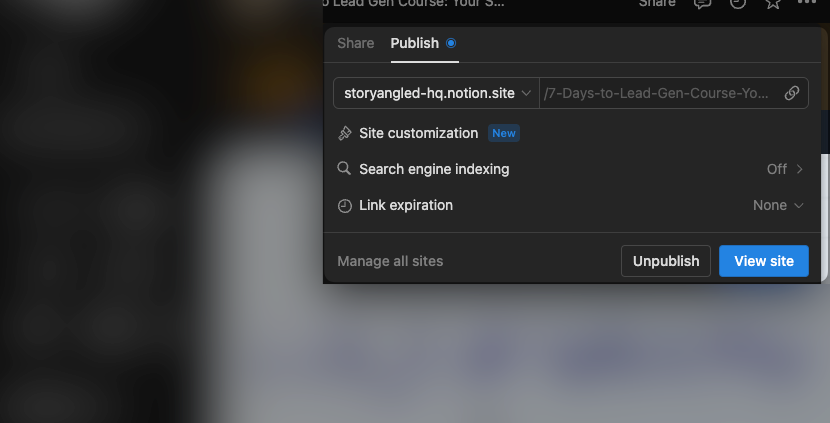Open Search engine indexing setting

[x=571, y=169]
